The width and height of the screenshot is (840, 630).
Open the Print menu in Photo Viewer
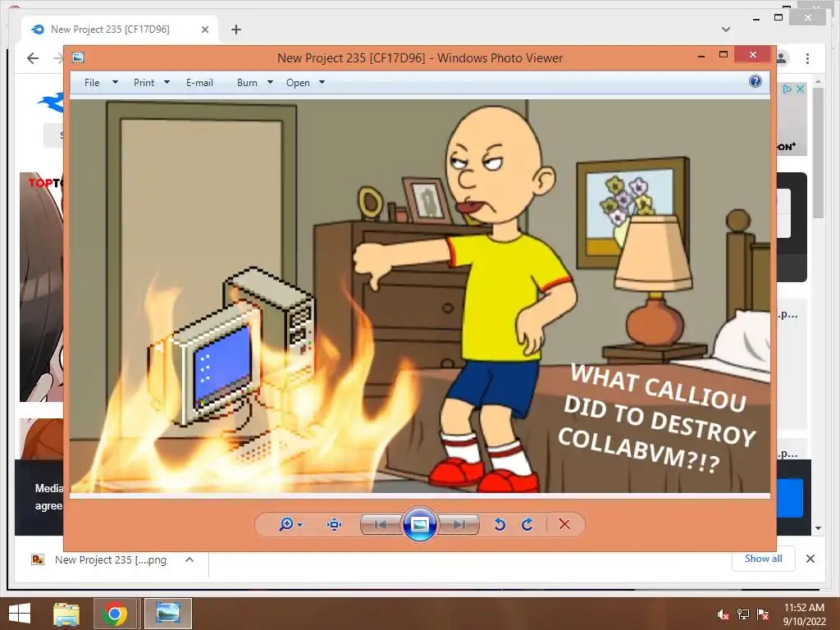tap(144, 83)
